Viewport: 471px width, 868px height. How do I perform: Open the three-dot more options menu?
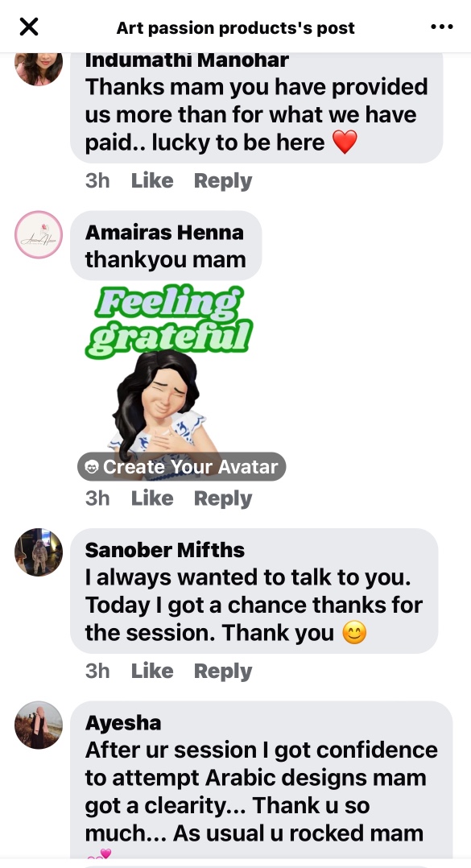(x=442, y=27)
